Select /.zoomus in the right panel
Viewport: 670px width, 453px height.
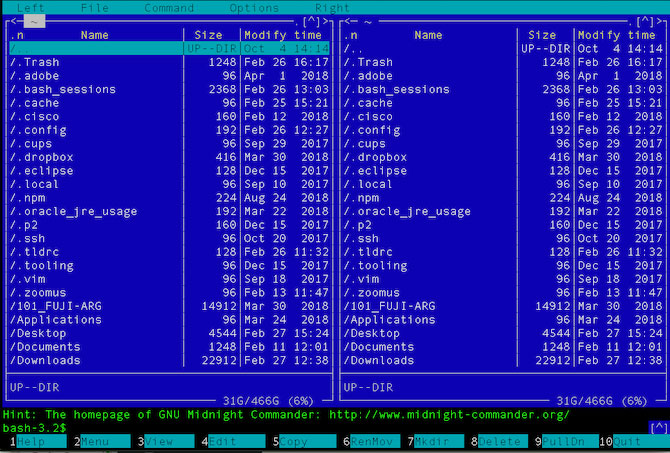coord(503,292)
